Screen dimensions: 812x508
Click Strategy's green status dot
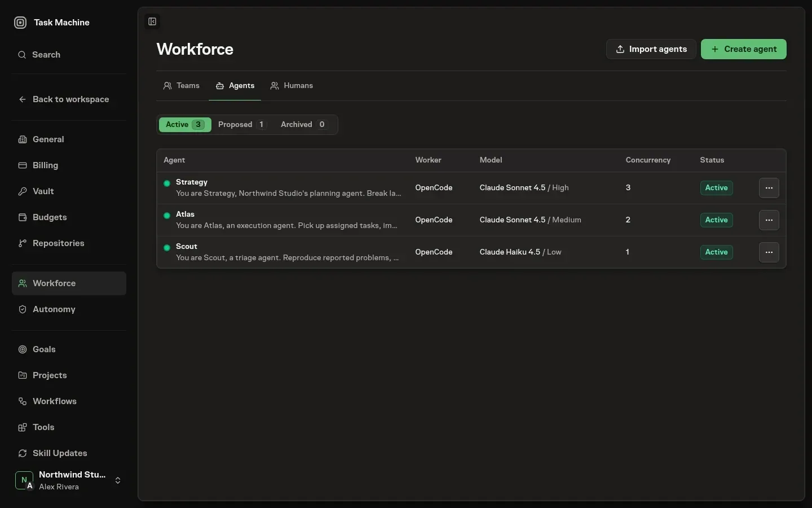click(167, 183)
